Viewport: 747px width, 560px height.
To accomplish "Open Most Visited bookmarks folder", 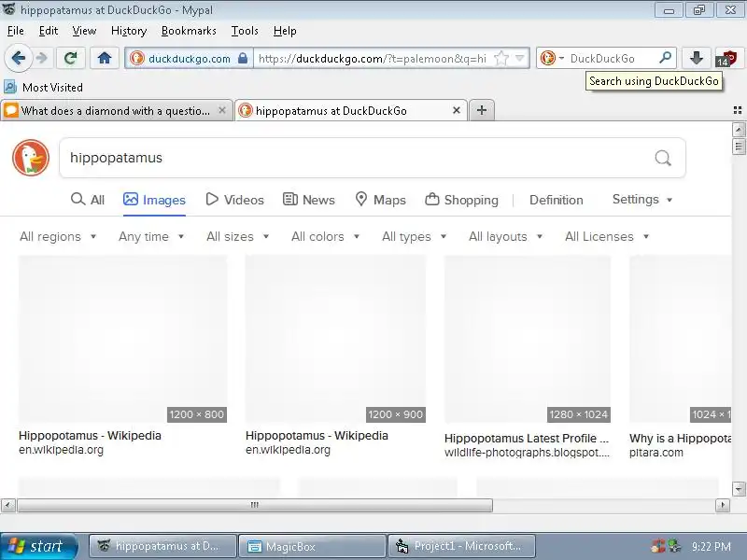I will 43,87.
